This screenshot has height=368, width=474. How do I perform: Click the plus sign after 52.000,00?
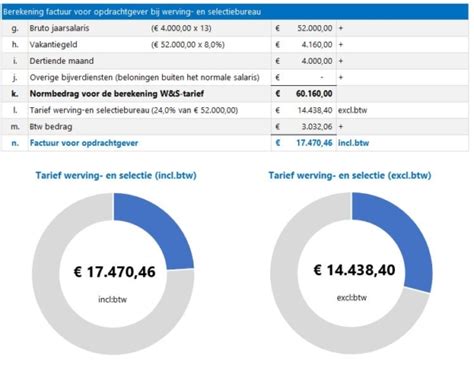click(x=341, y=28)
